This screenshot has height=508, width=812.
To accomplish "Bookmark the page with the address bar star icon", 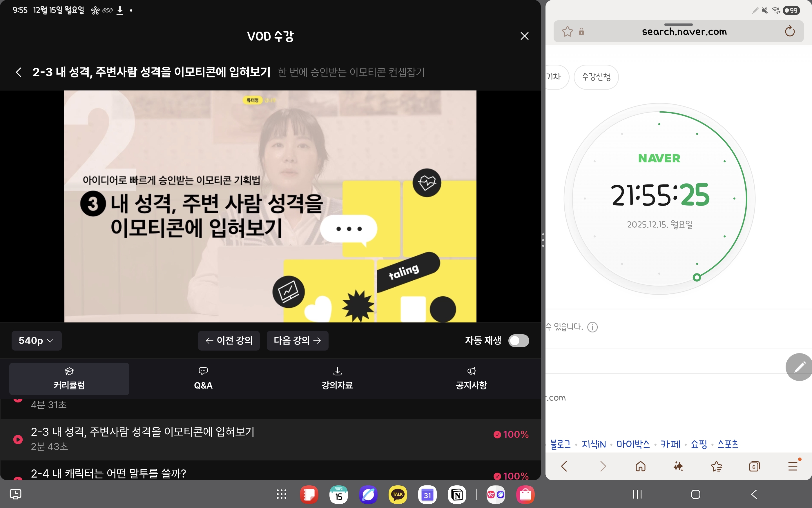I will coord(567,32).
